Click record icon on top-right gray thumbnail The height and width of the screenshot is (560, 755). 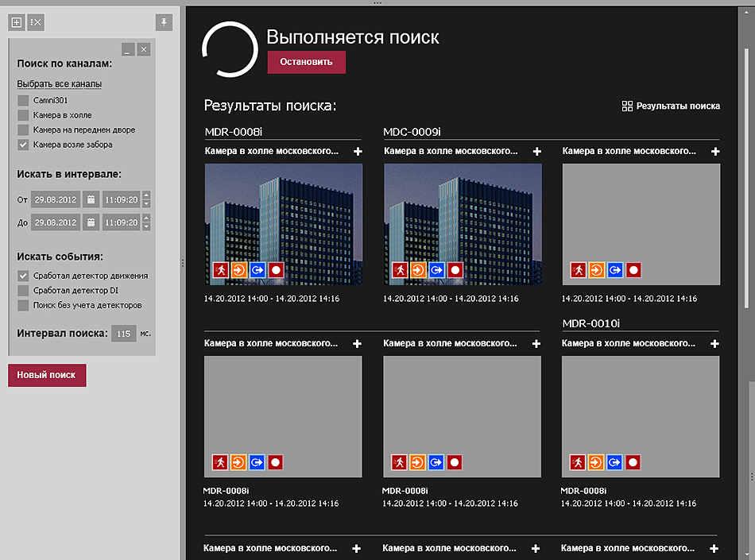(x=633, y=270)
